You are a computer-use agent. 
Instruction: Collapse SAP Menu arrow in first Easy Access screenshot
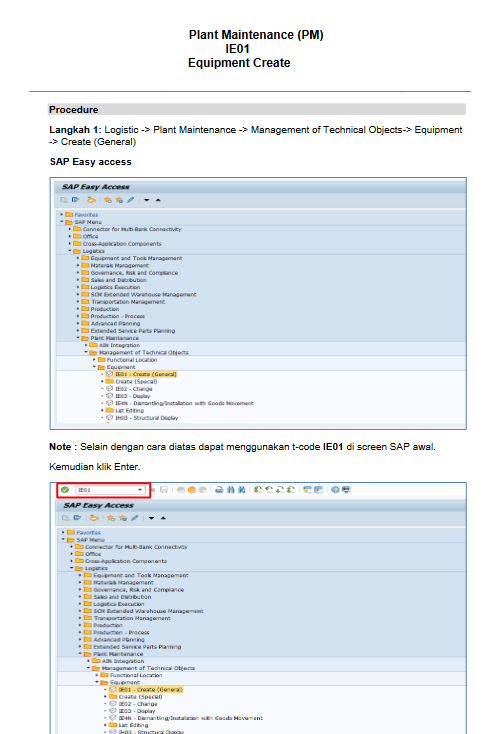(x=61, y=222)
